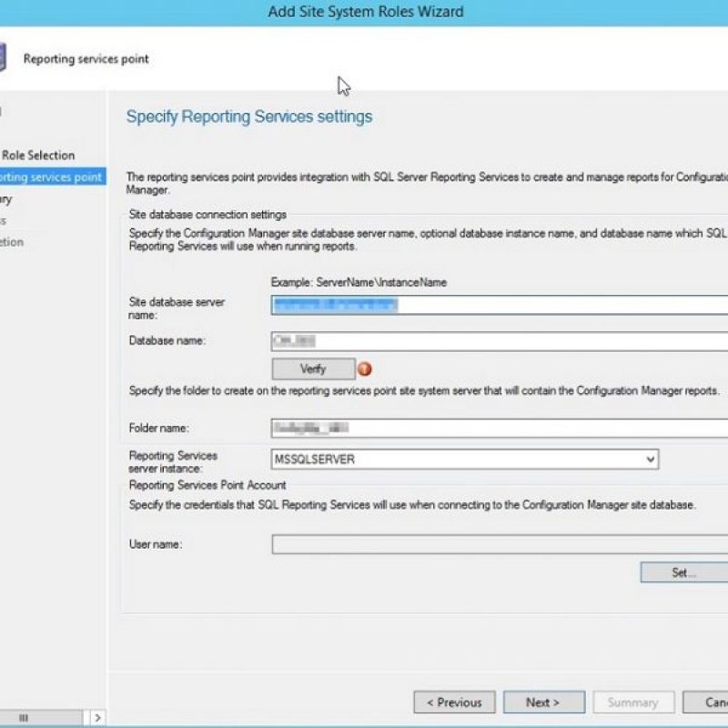Viewport: 728px width, 728px height.
Task: Go back with the Previous button
Action: coord(454,703)
